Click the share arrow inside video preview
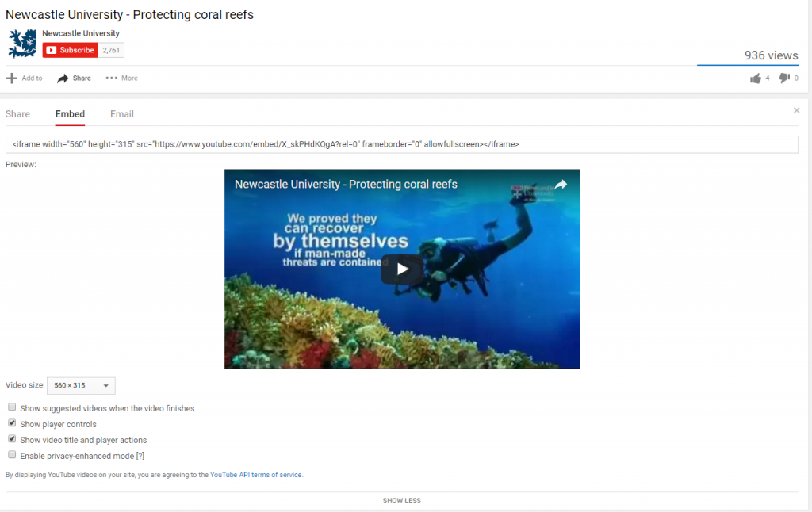This screenshot has height=512, width=812. click(561, 185)
